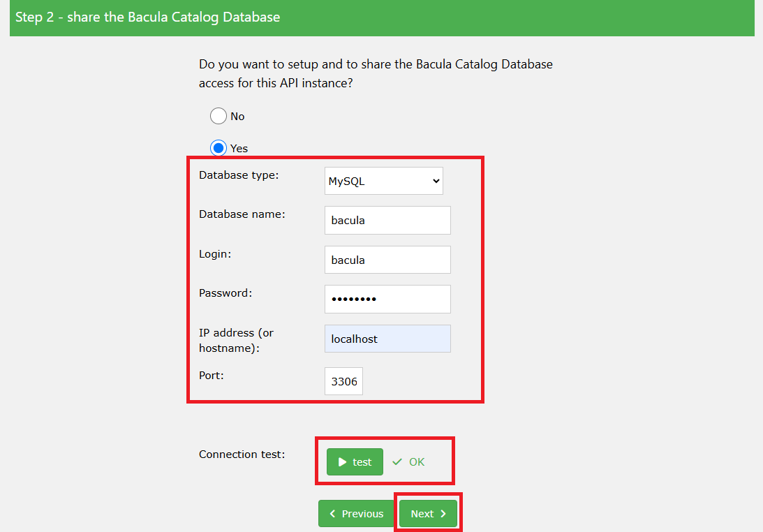The image size is (763, 532).
Task: Click the Step 2 header title
Action: point(147,17)
